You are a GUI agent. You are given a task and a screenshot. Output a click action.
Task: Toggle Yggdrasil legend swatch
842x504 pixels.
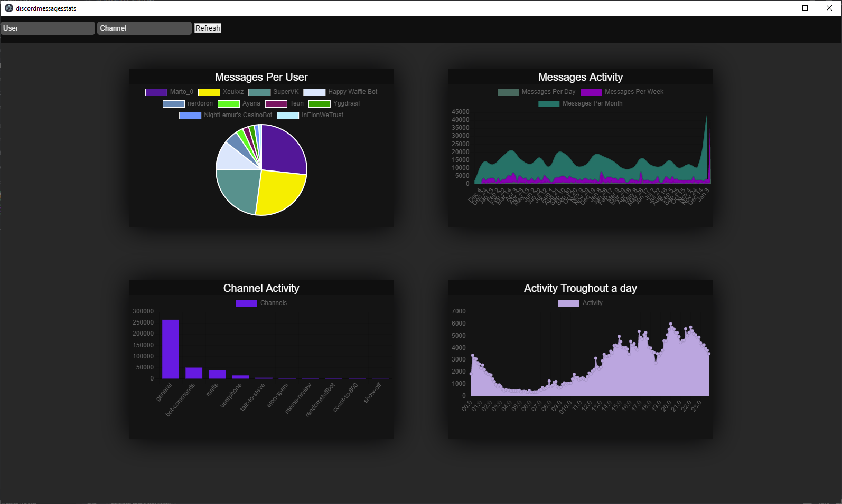[320, 104]
